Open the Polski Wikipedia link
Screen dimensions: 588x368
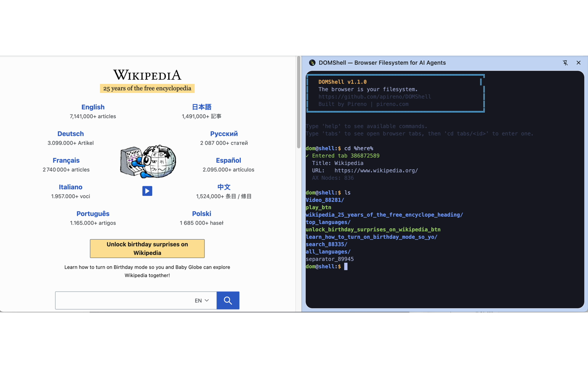201,214
